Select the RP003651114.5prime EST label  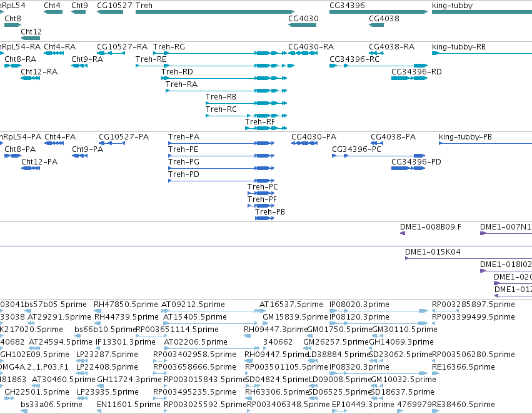[x=177, y=330]
